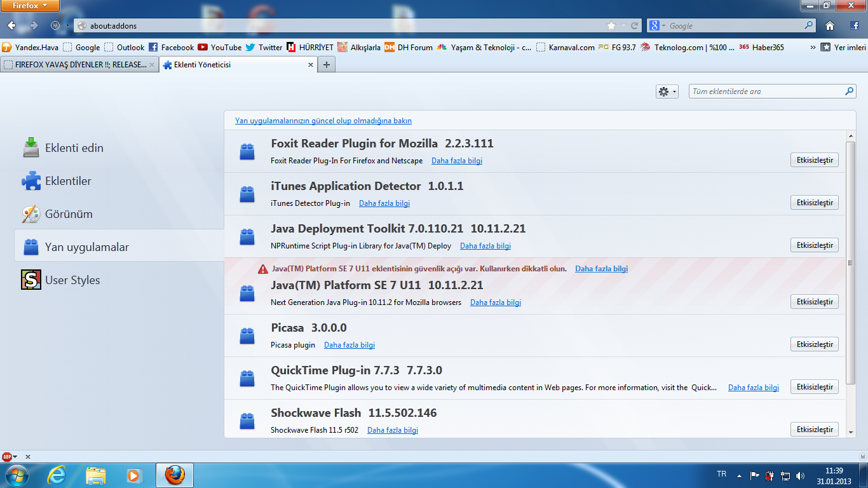
Task: Open search engine dropdown next to Google icon
Action: tap(663, 26)
